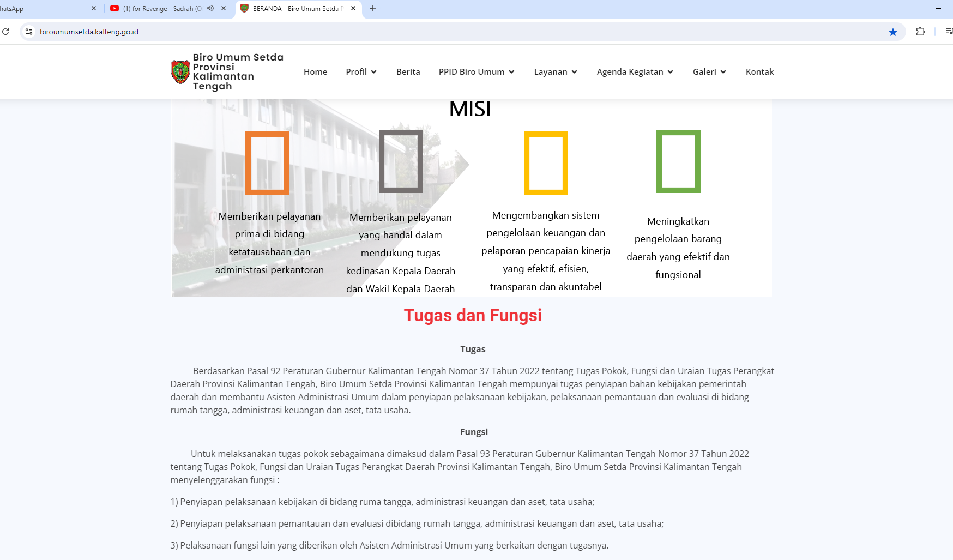Go to the Home menu item
The image size is (953, 560).
tap(316, 72)
